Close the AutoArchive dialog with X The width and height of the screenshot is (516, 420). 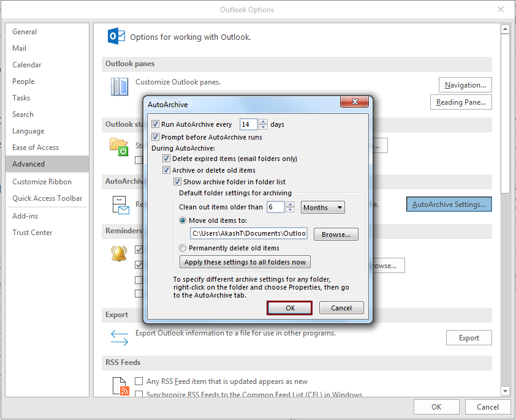358,104
